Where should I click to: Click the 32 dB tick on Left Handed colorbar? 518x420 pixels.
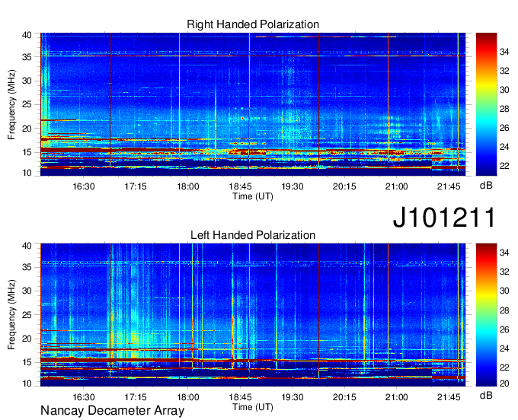tap(504, 271)
